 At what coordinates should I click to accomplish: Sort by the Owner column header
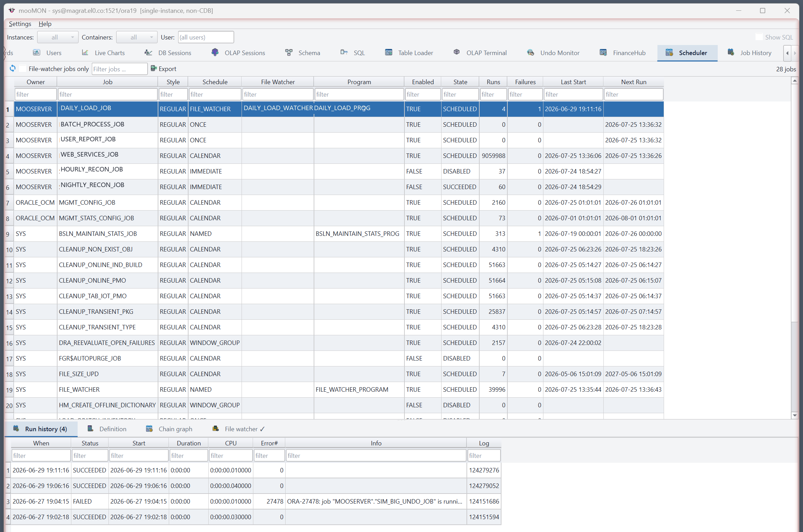tap(36, 82)
